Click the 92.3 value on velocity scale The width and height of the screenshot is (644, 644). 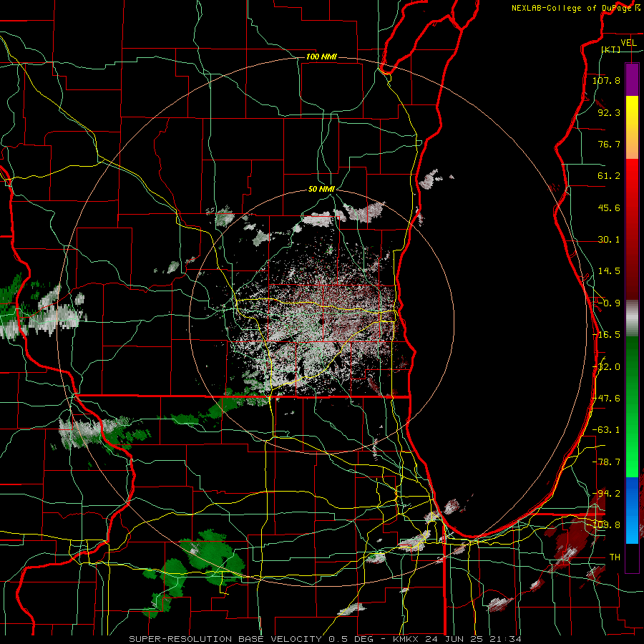[609, 112]
